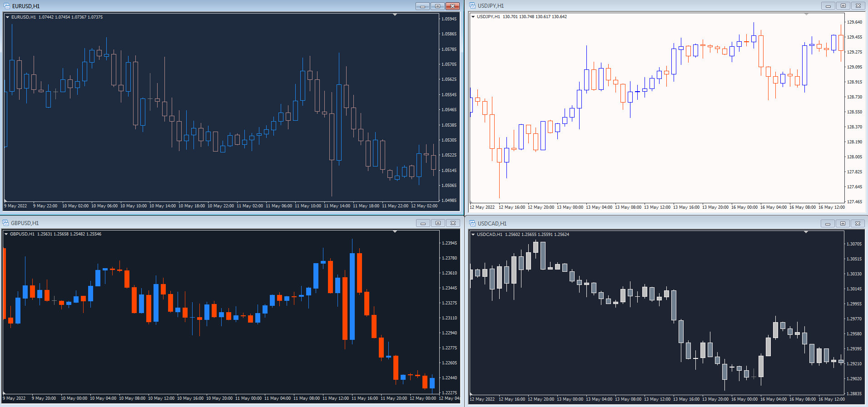Open the dropdown triangle beside USDCAD,H1 chart label
Screen dimensions: 868x407
click(473, 235)
